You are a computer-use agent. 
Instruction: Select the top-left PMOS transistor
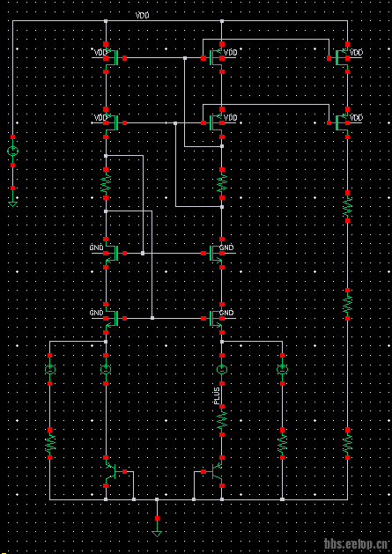click(111, 57)
